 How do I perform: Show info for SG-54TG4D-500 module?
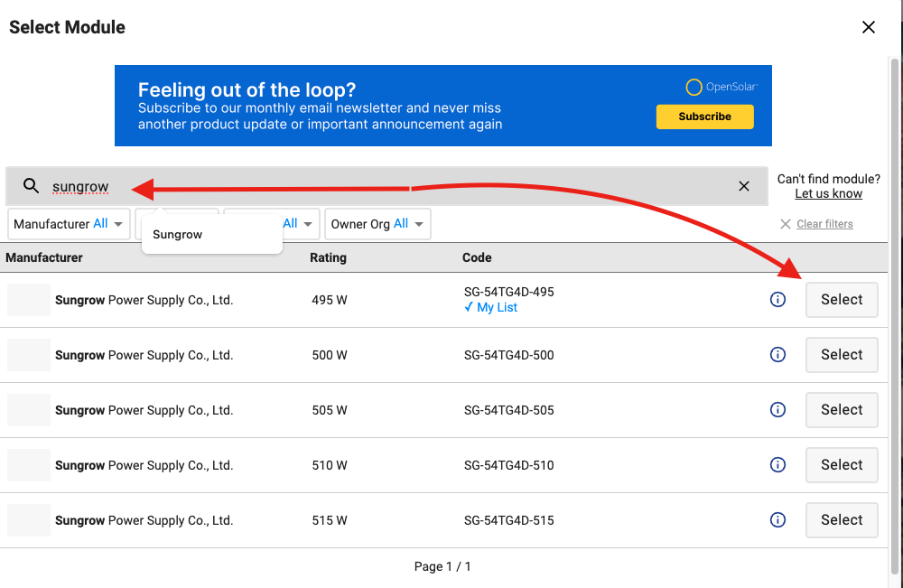click(x=777, y=355)
